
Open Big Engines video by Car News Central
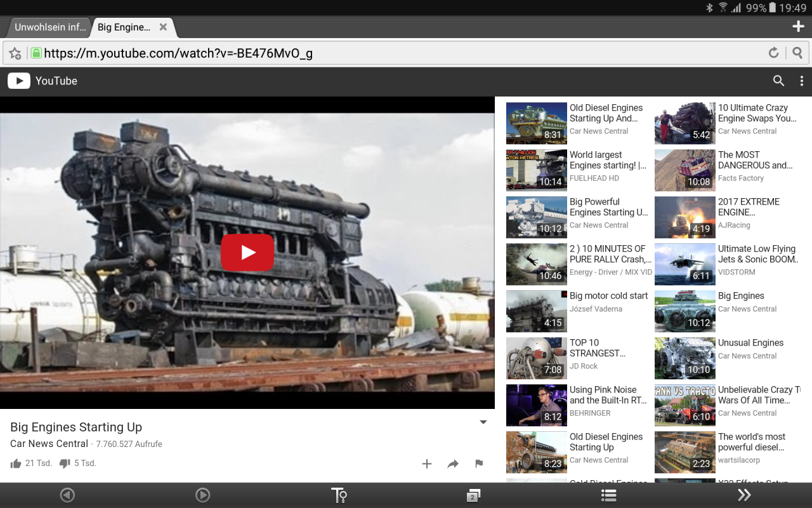coord(741,296)
